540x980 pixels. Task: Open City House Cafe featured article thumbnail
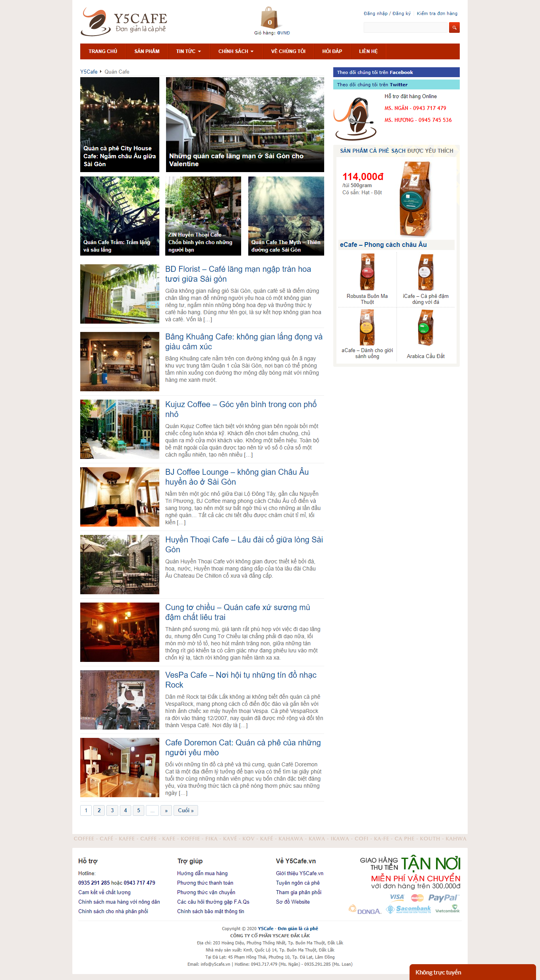120,125
